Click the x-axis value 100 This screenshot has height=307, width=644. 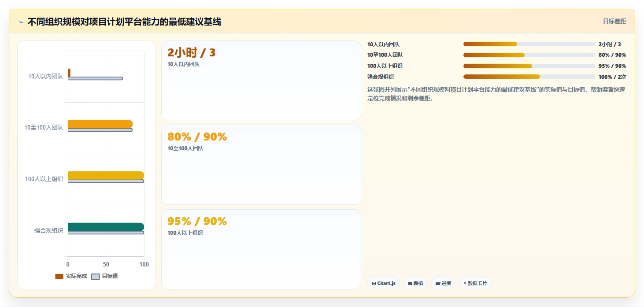click(x=144, y=264)
